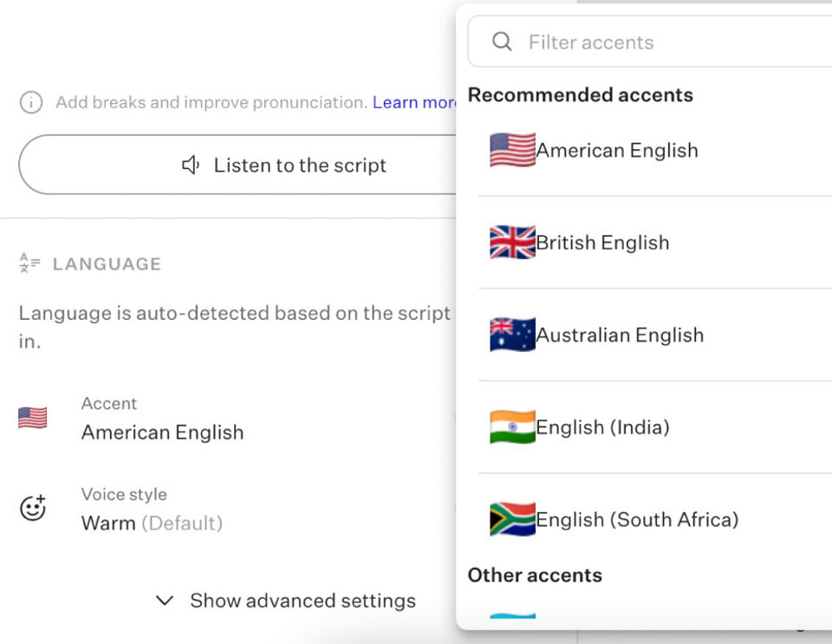This screenshot has height=644, width=832.
Task: Expand Show advanced settings chevron
Action: point(164,601)
